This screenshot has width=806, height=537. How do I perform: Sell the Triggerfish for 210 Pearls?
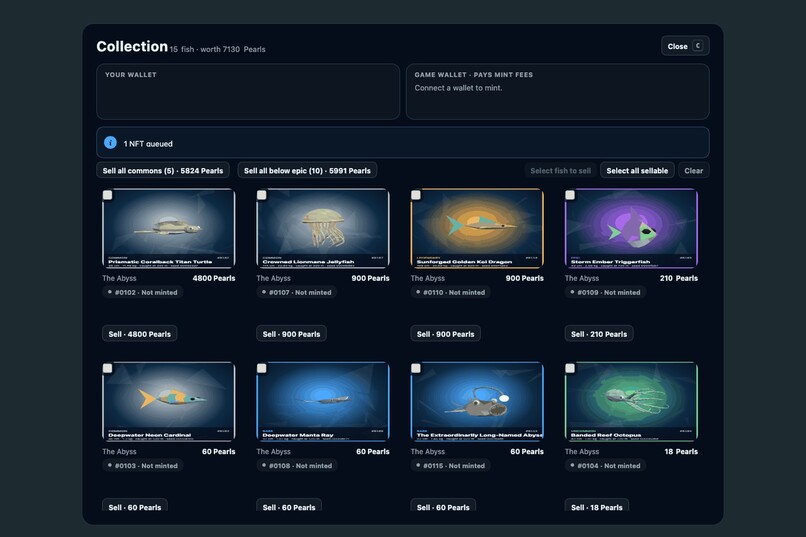(599, 334)
